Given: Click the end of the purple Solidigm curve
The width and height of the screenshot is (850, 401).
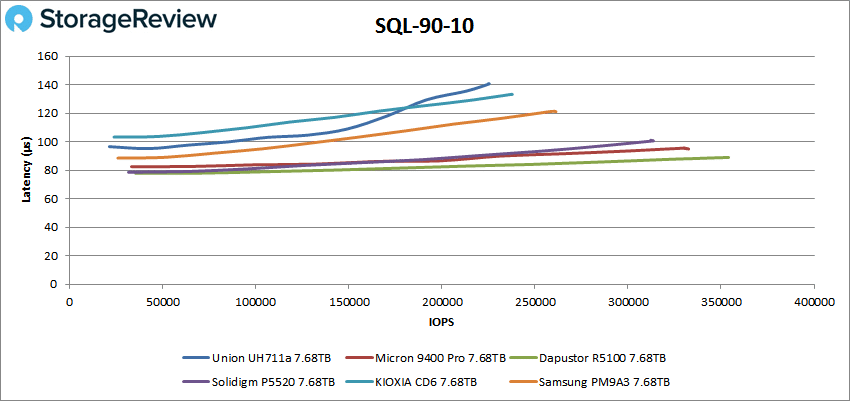Looking at the screenshot, I should pyautogui.click(x=653, y=140).
